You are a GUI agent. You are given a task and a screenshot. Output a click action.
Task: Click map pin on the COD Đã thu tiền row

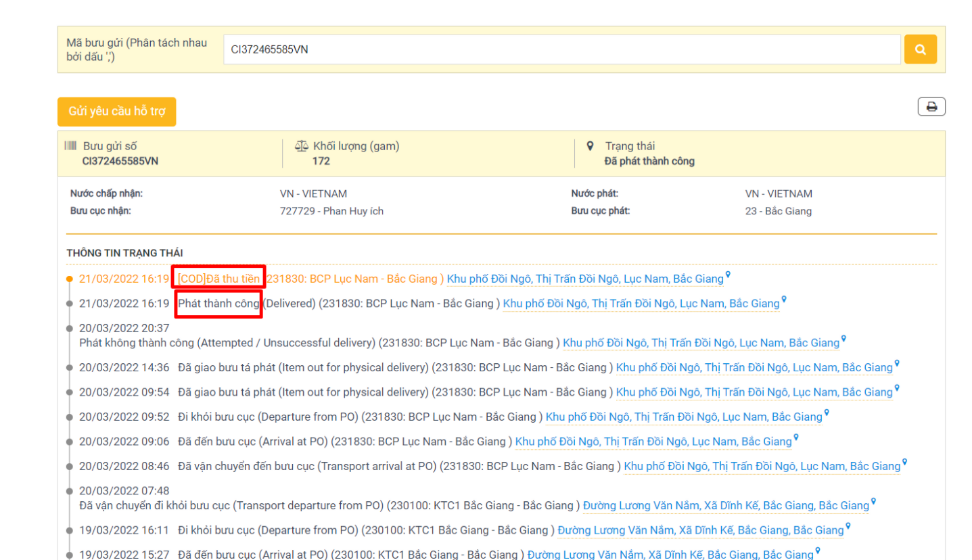[728, 275]
